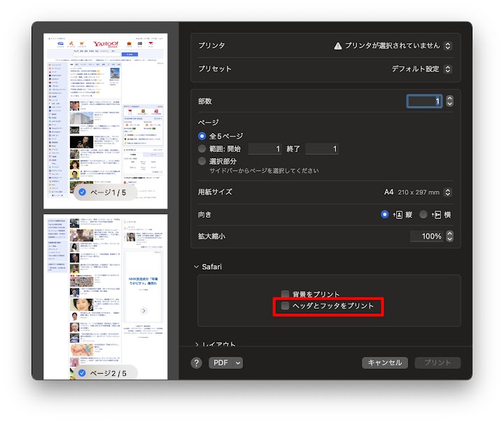This screenshot has height=422, width=504.
Task: Expand the レイアウト section
Action: tap(196, 344)
